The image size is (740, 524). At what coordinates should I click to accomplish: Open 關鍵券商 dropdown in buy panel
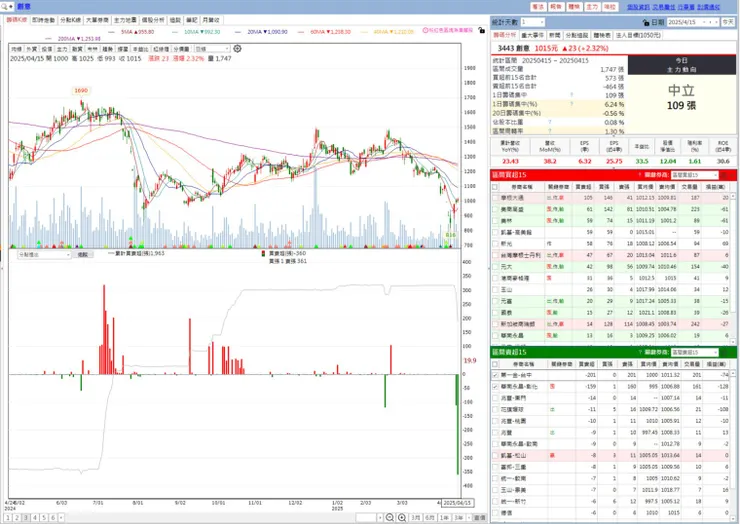point(695,175)
